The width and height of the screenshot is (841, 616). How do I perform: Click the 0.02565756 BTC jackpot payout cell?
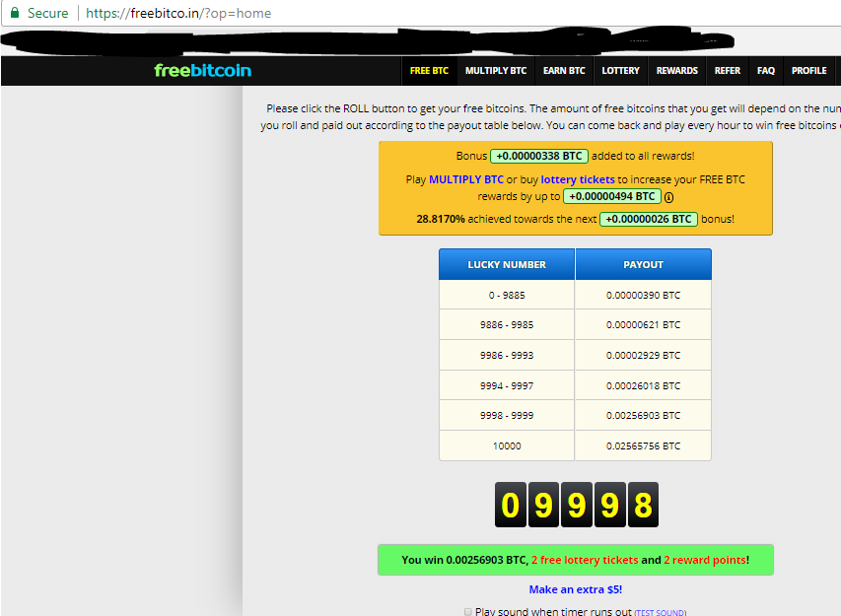tap(643, 446)
